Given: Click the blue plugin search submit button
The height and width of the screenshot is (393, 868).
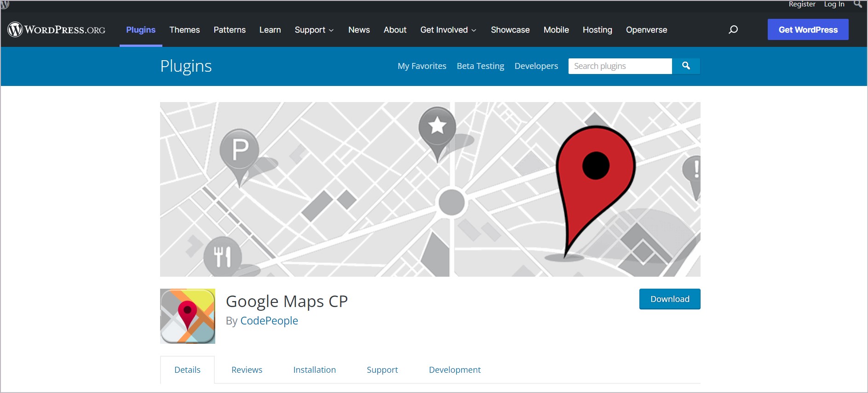Looking at the screenshot, I should tap(686, 66).
